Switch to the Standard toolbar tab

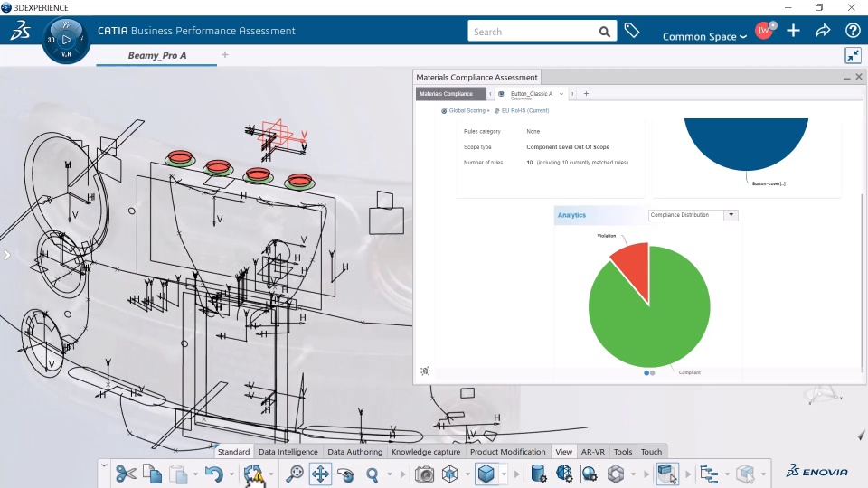click(233, 452)
